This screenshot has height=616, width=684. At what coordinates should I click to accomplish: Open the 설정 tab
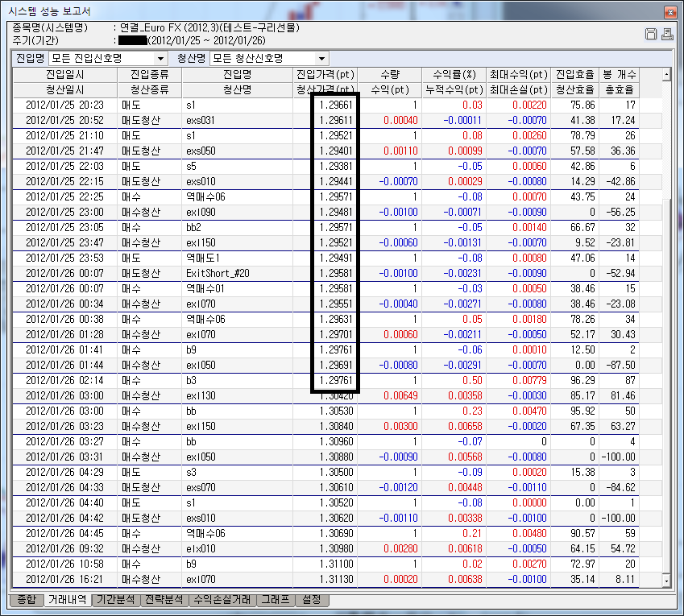[311, 600]
